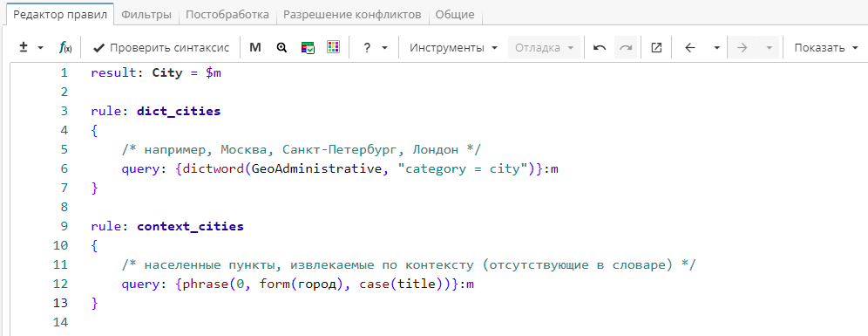868x336 pixels.
Task: Click the dictword function in line 6
Action: [214, 169]
